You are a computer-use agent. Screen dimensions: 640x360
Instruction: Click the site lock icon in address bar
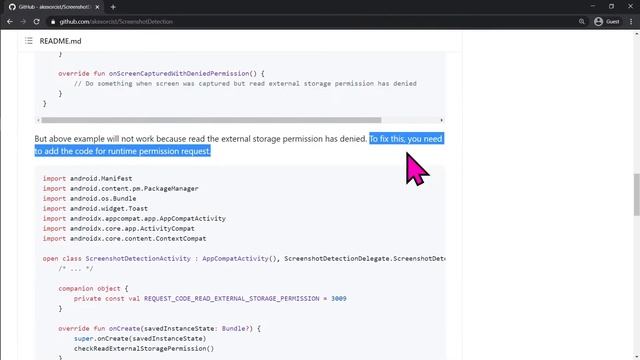click(x=53, y=22)
